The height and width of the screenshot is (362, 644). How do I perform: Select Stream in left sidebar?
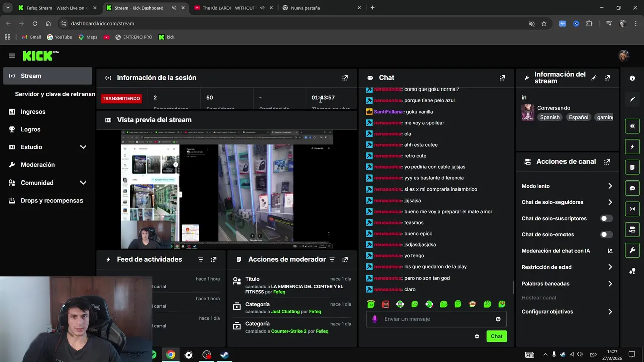point(47,76)
